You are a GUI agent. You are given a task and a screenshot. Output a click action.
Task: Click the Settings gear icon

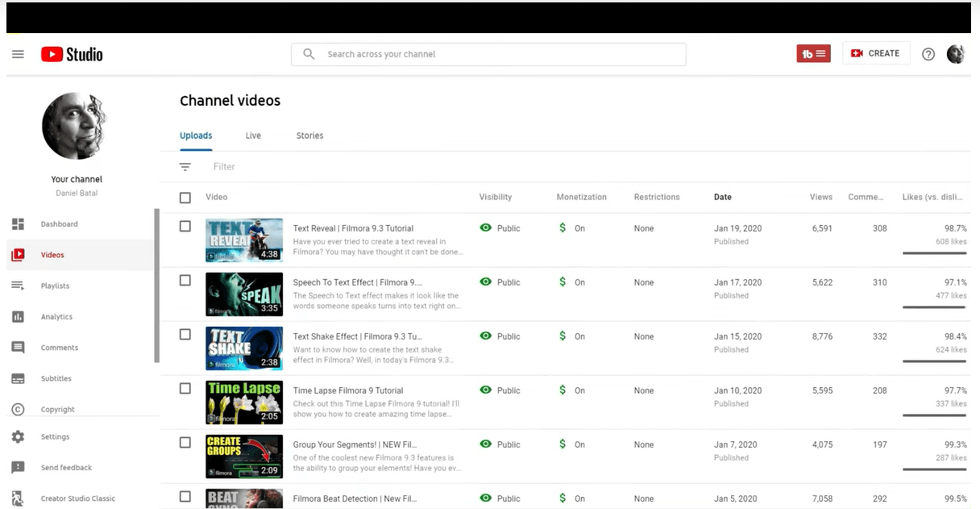coord(18,436)
